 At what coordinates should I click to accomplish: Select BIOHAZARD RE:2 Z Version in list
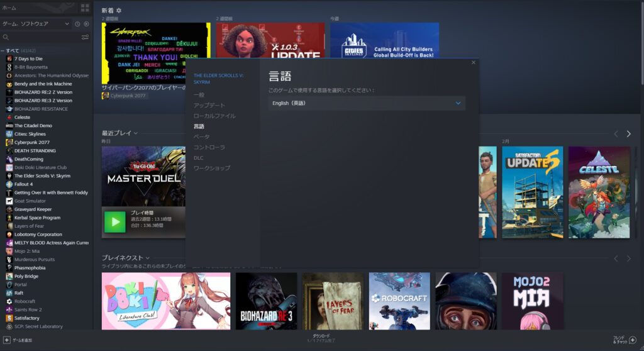(43, 92)
